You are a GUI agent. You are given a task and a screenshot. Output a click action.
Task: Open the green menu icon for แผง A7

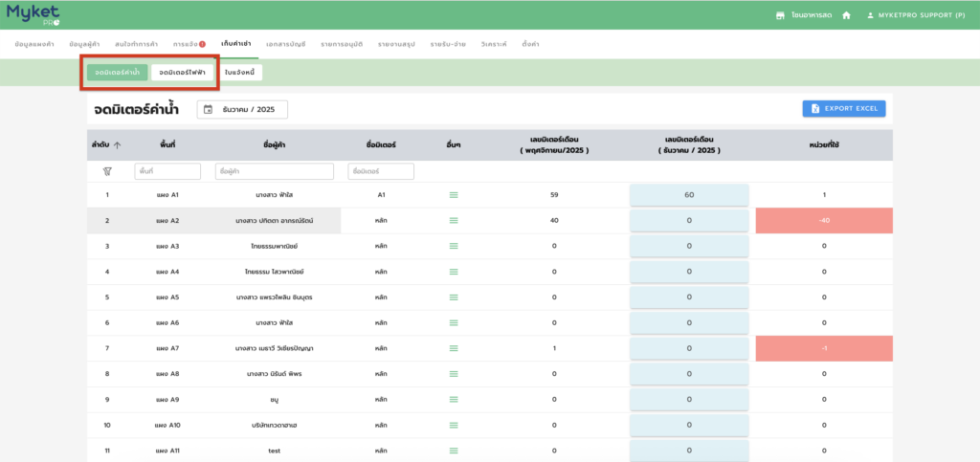(454, 348)
